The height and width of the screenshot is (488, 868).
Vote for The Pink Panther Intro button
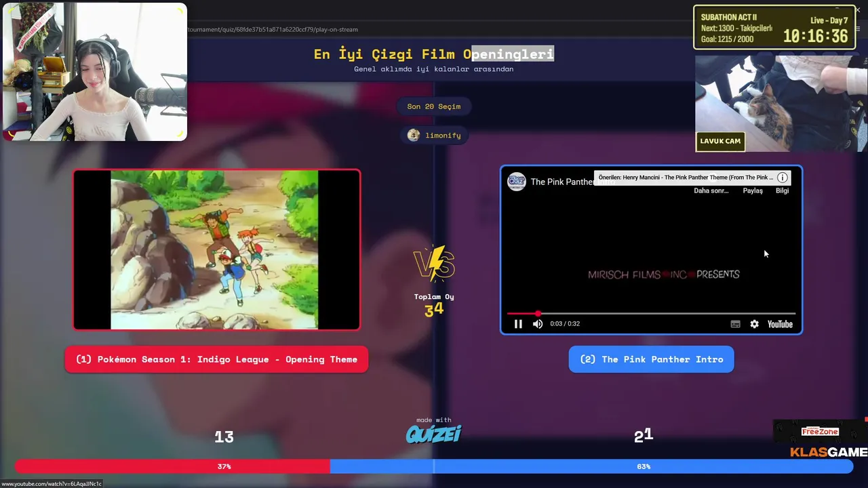click(651, 359)
